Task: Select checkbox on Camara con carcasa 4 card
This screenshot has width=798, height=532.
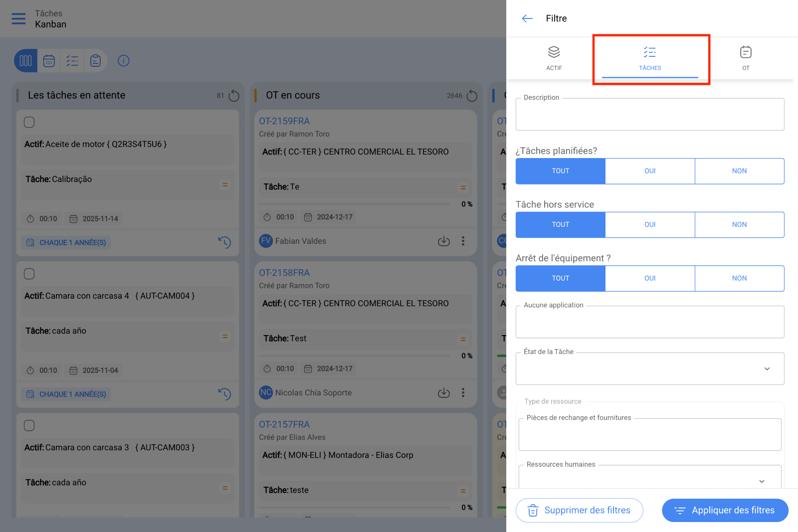Action: [x=29, y=274]
